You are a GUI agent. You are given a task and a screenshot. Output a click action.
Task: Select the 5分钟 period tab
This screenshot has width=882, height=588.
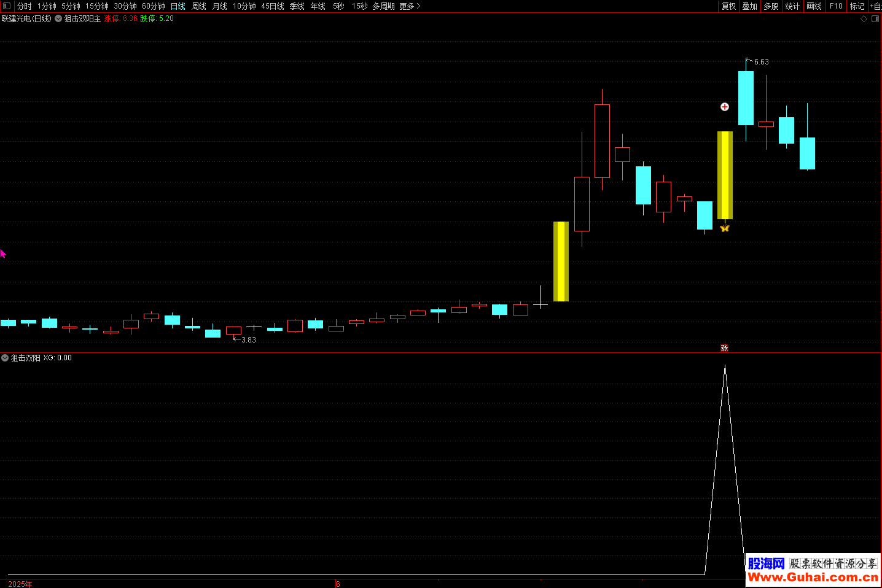point(71,6)
